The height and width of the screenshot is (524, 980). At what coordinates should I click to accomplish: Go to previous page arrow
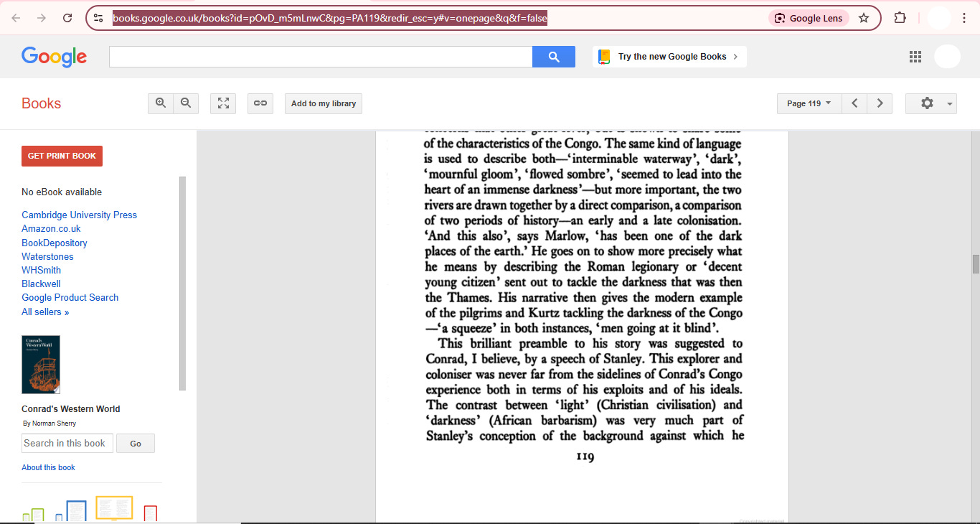click(x=854, y=103)
